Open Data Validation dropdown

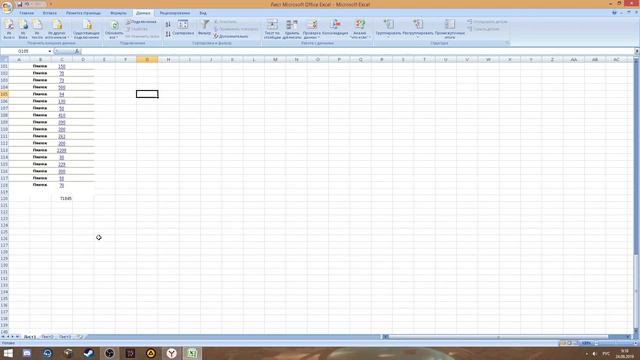click(x=312, y=30)
